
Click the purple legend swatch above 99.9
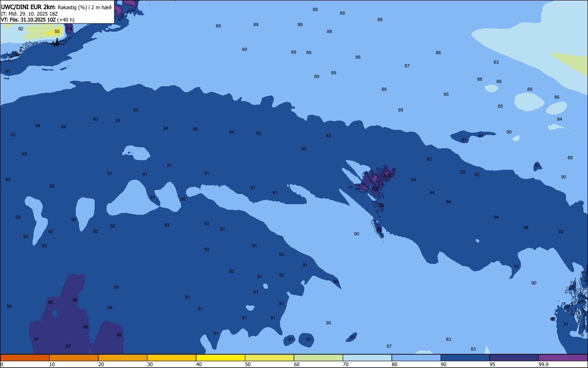pos(563,357)
